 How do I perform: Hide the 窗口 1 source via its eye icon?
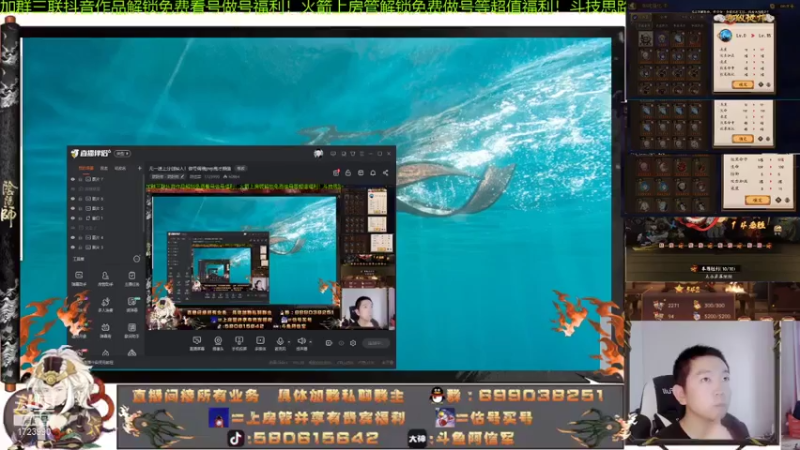click(72, 218)
